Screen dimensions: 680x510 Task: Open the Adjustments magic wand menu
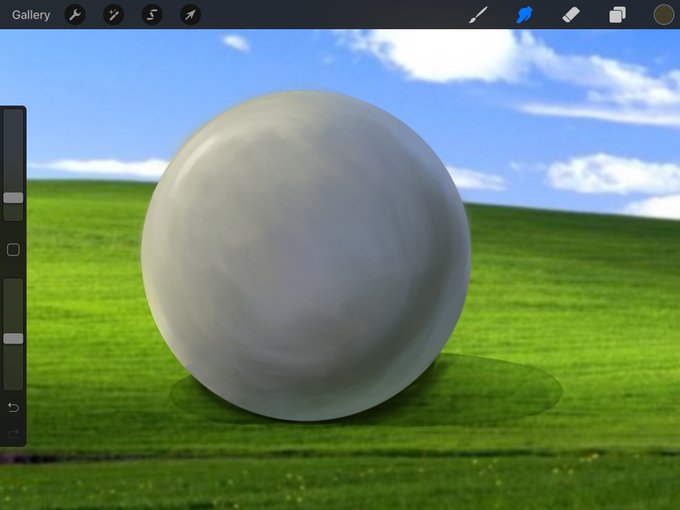114,15
